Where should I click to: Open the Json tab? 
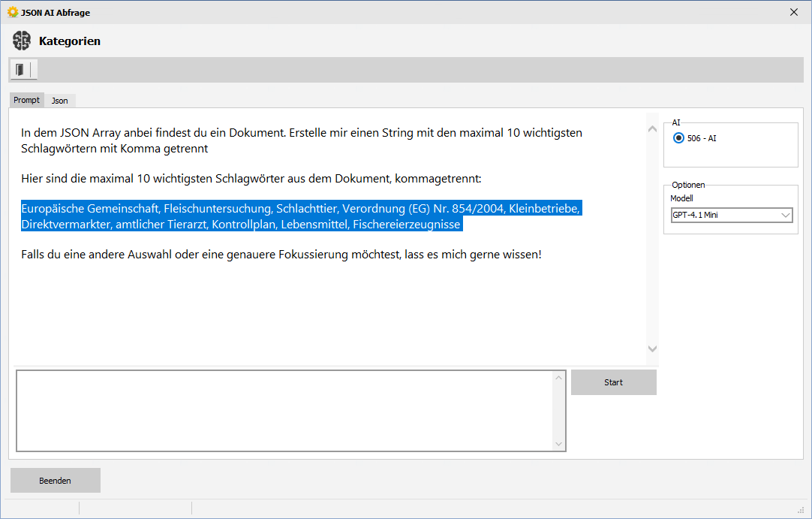point(60,101)
